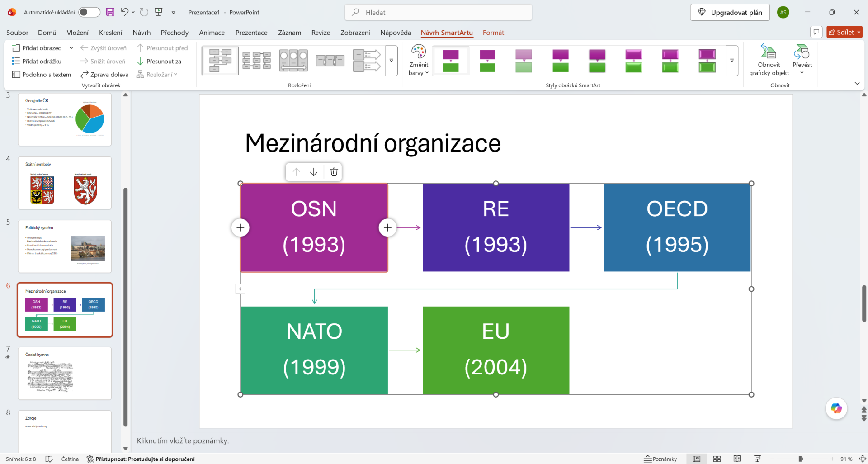This screenshot has height=464, width=868.
Task: Expand the Rozložení layouts gallery
Action: [392, 60]
